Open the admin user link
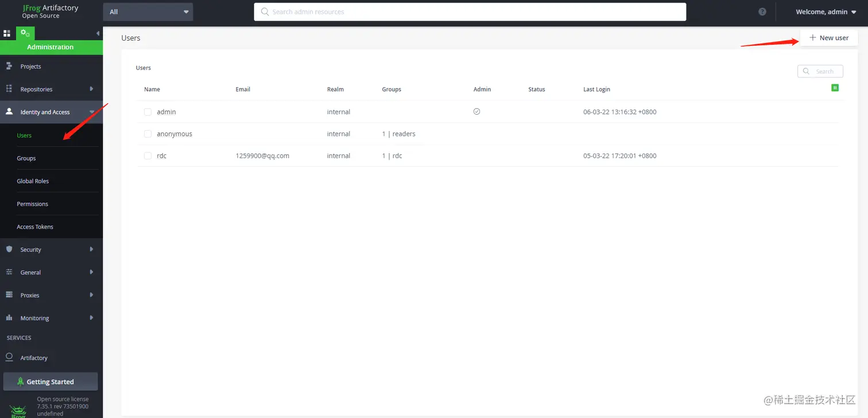Viewport: 868px width, 418px height. pyautogui.click(x=166, y=112)
